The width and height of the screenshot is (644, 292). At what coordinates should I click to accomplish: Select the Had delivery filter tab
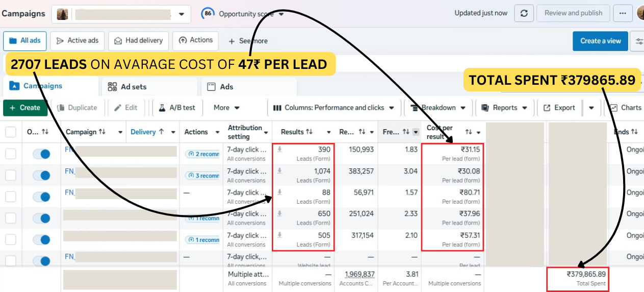pyautogui.click(x=139, y=41)
